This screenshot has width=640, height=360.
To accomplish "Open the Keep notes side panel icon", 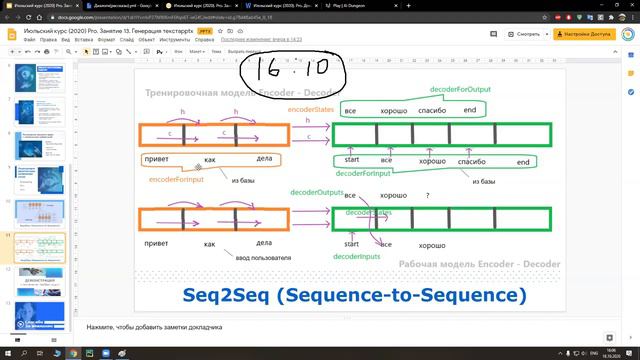I will click(x=631, y=73).
